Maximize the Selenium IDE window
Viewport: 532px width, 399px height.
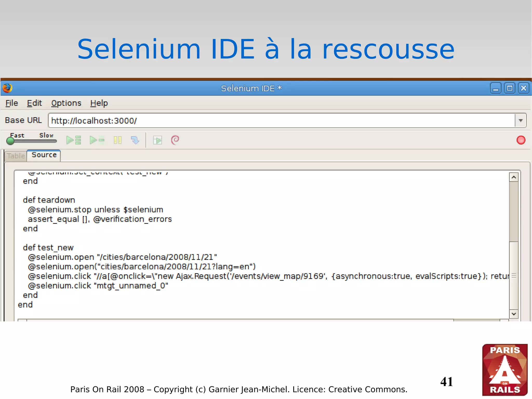coord(509,88)
